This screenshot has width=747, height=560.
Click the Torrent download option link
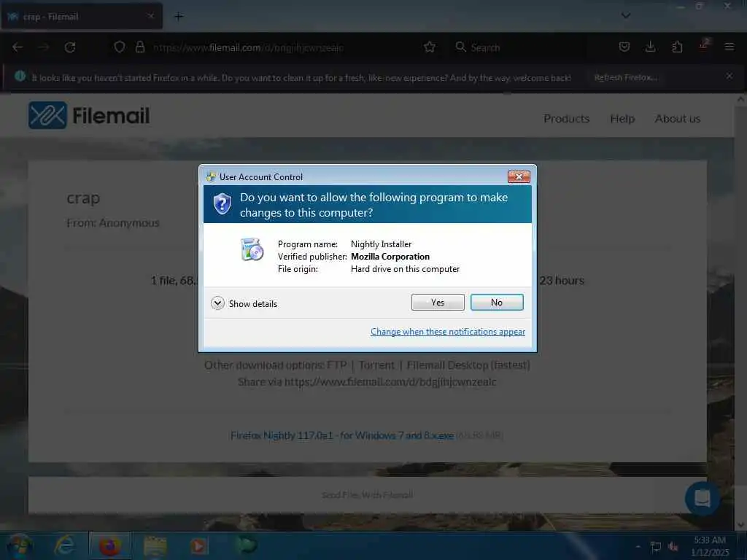click(376, 365)
